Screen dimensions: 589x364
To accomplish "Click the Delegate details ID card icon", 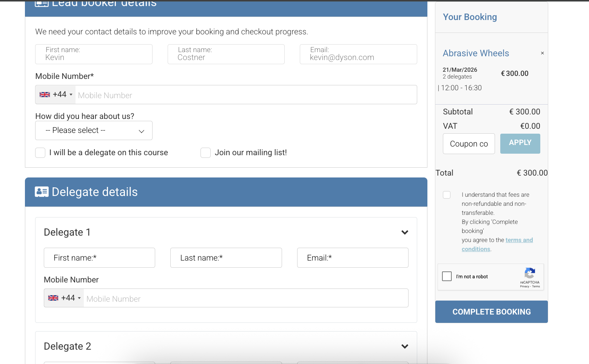I will 42,192.
